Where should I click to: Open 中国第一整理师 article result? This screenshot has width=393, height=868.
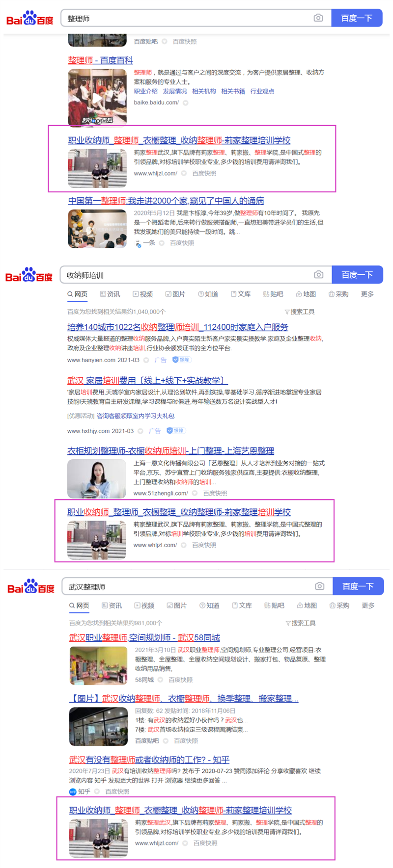(x=166, y=201)
